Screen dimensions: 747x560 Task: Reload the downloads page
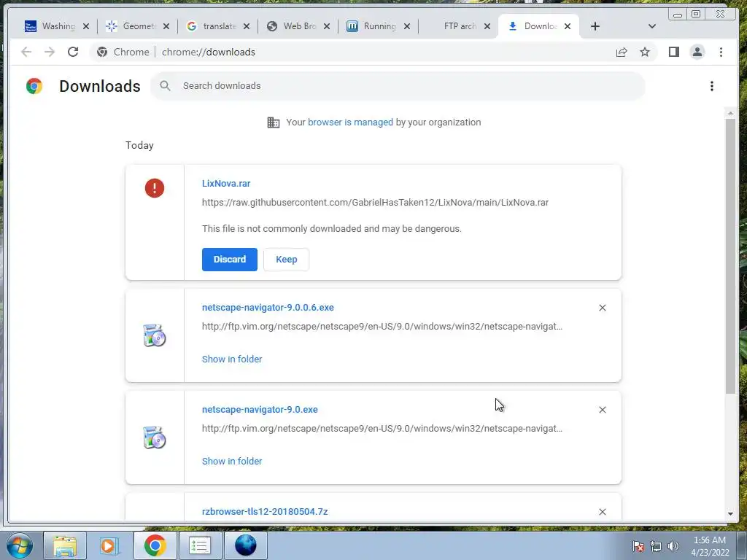coord(73,52)
